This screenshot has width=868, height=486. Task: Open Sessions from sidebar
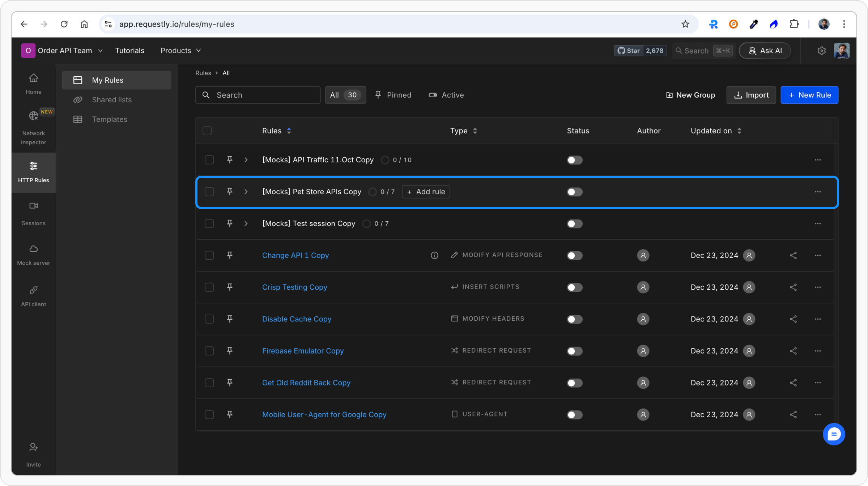pyautogui.click(x=33, y=213)
